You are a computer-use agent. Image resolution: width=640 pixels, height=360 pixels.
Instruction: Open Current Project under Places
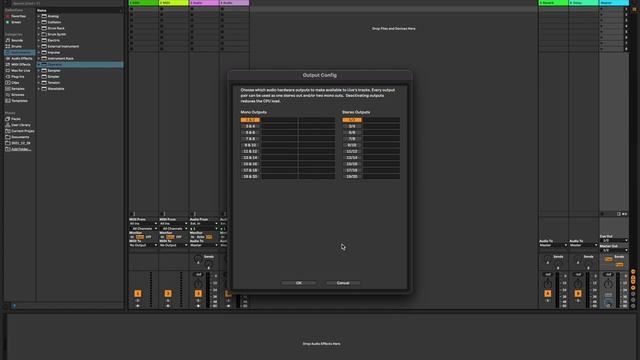pos(20,131)
